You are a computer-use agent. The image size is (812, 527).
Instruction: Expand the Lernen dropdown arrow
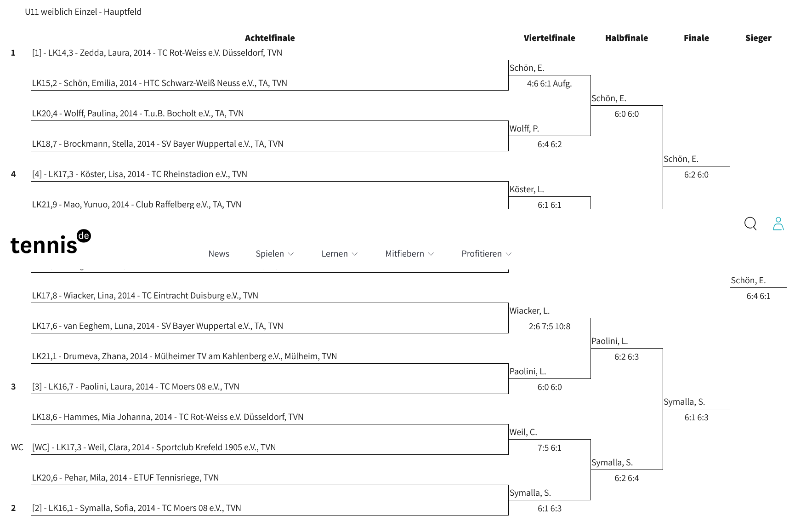pos(355,254)
